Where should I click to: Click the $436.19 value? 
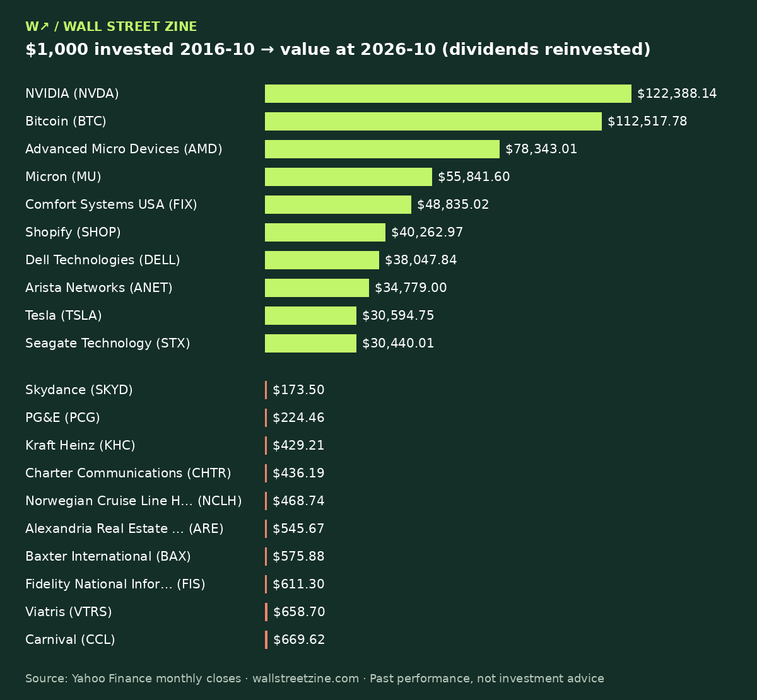coord(298,474)
